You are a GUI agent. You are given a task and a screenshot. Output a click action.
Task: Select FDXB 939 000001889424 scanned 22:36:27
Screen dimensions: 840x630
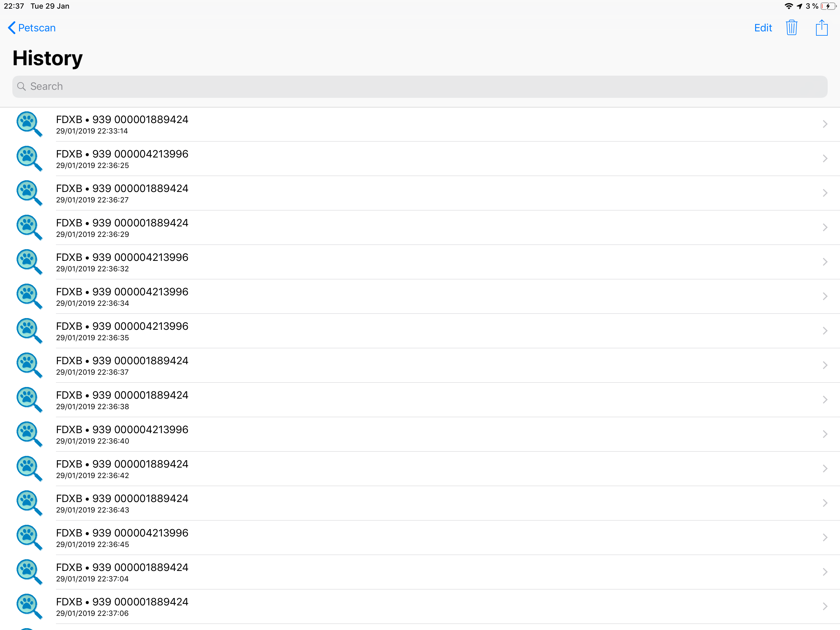coord(420,193)
